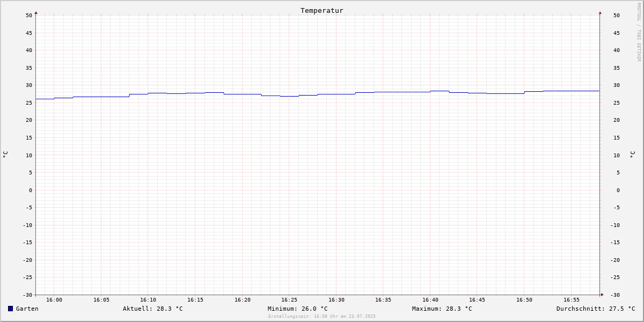Image resolution: width=644 pixels, height=322 pixels.
Task: Click the -15 label on the right axis
Action: click(615, 242)
